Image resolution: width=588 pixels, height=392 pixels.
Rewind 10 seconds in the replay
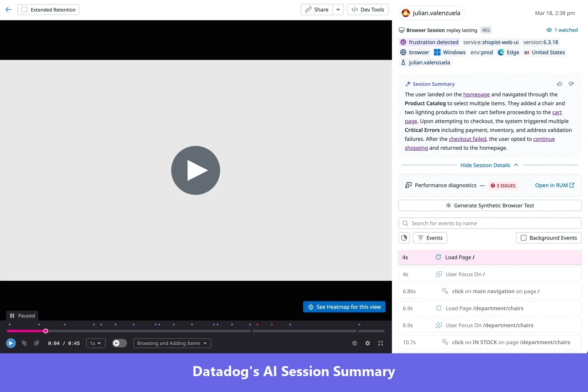click(24, 343)
